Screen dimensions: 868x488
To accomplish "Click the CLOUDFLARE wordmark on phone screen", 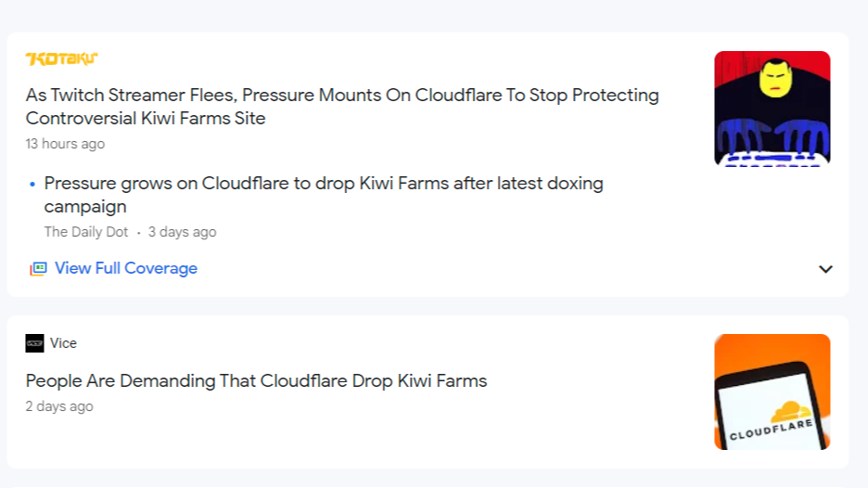I will pyautogui.click(x=772, y=430).
